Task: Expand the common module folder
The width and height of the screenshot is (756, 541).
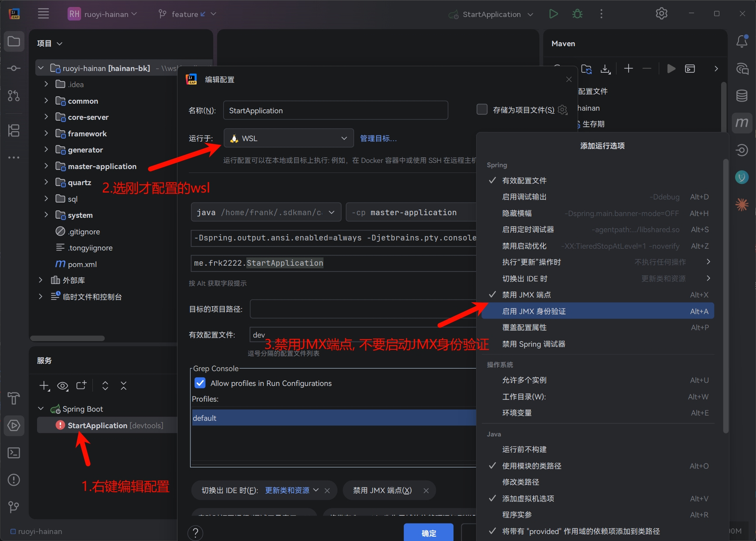Action: point(46,101)
